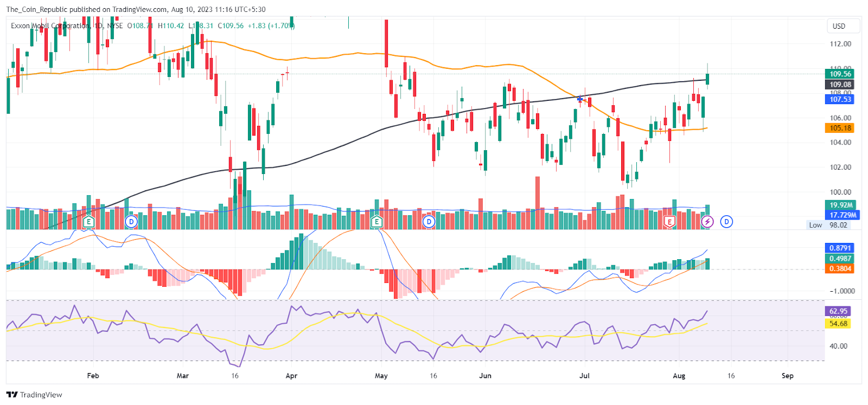Screen dimensions: 868x405
Task: Click the 0.3804 signal value label
Action: point(840,268)
